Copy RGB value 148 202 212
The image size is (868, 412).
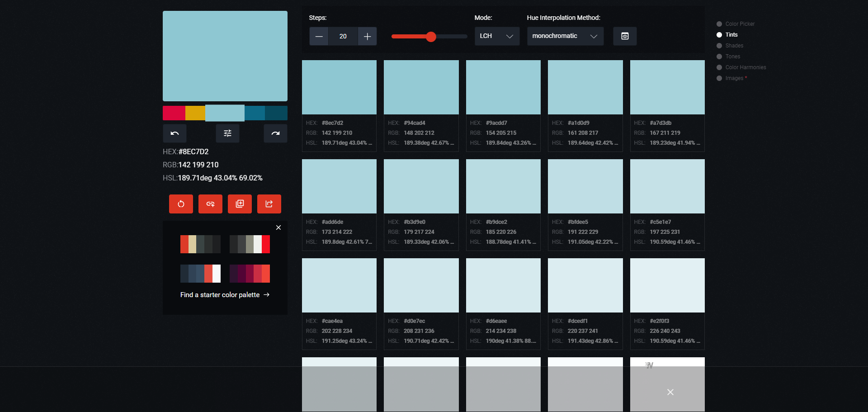pyautogui.click(x=419, y=133)
